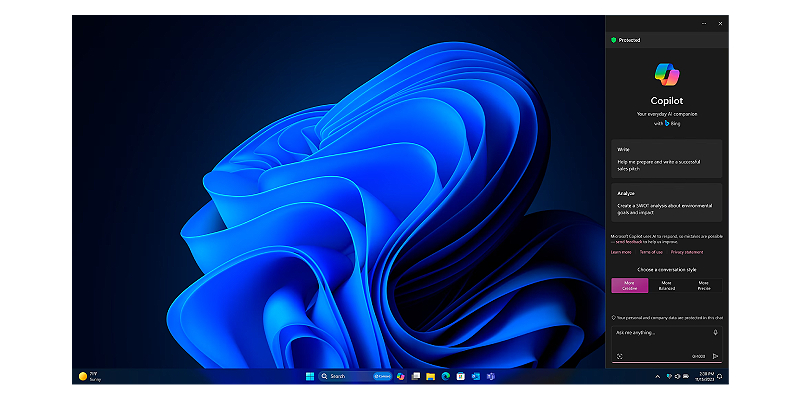This screenshot has width=800, height=400.
Task: Select the Write sales pitch suggestion
Action: [x=666, y=159]
